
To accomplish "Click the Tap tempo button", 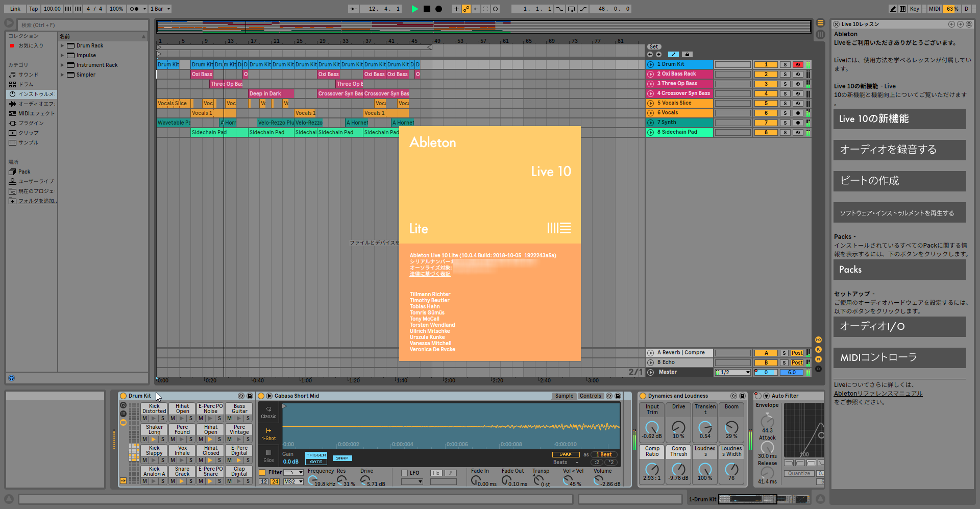I will tap(33, 9).
